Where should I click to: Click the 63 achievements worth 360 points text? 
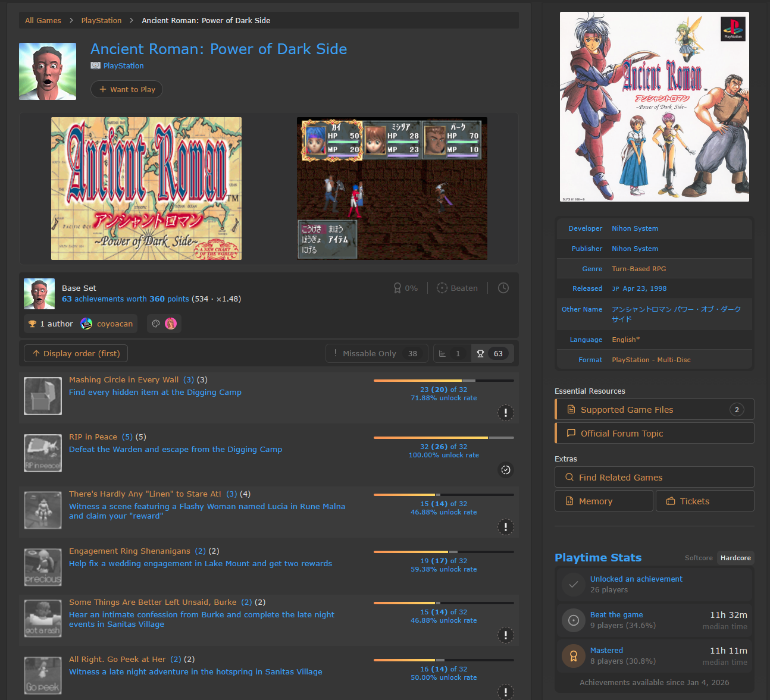tap(125, 299)
